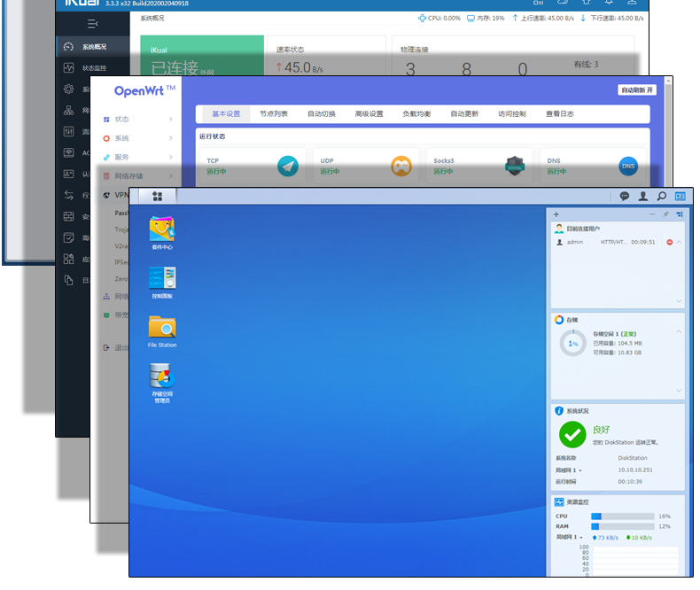Select 系统概况 in the iKuai sidebar
This screenshot has height=590, width=700.
point(93,46)
